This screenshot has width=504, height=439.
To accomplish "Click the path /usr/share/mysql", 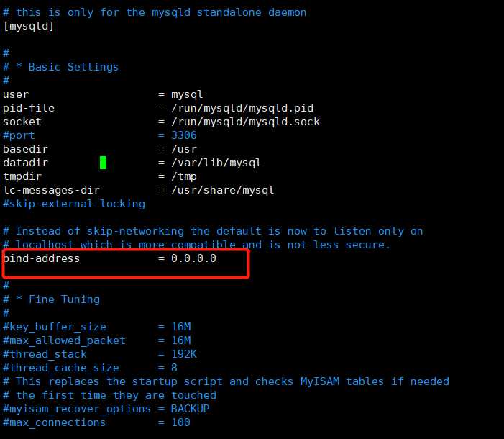I will coord(222,190).
